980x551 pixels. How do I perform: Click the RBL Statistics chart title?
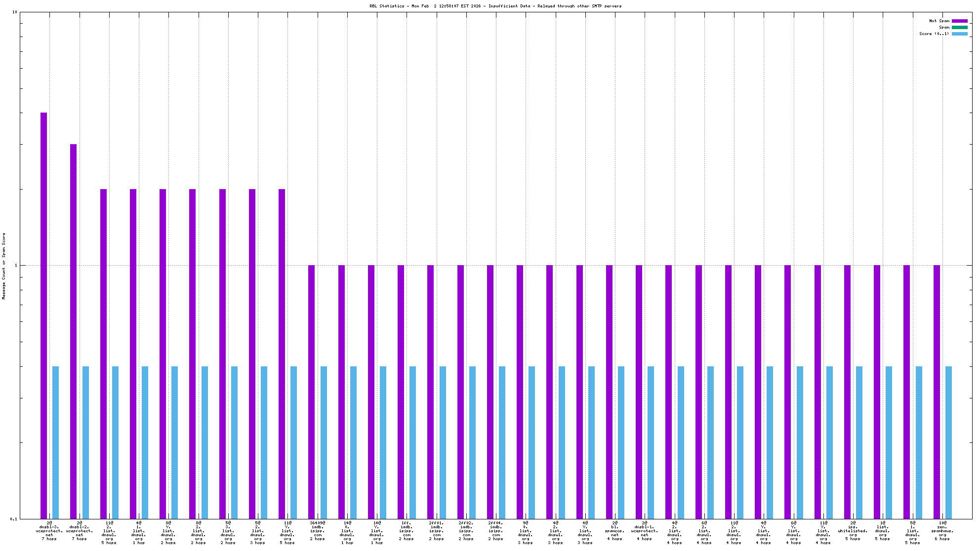pos(495,6)
